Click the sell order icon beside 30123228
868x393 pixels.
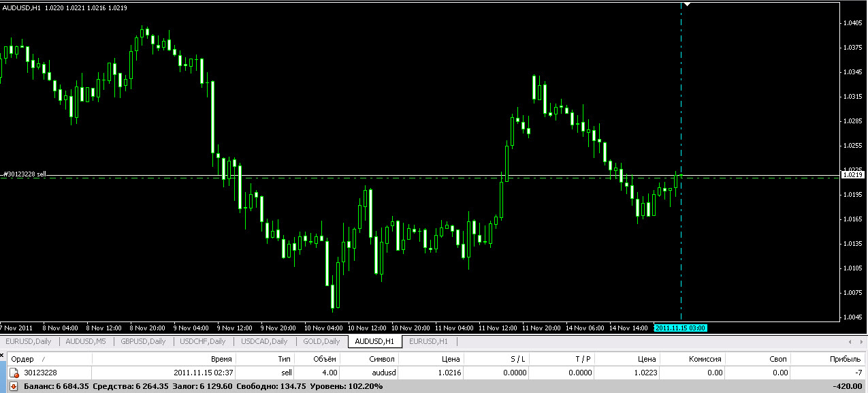[13, 373]
